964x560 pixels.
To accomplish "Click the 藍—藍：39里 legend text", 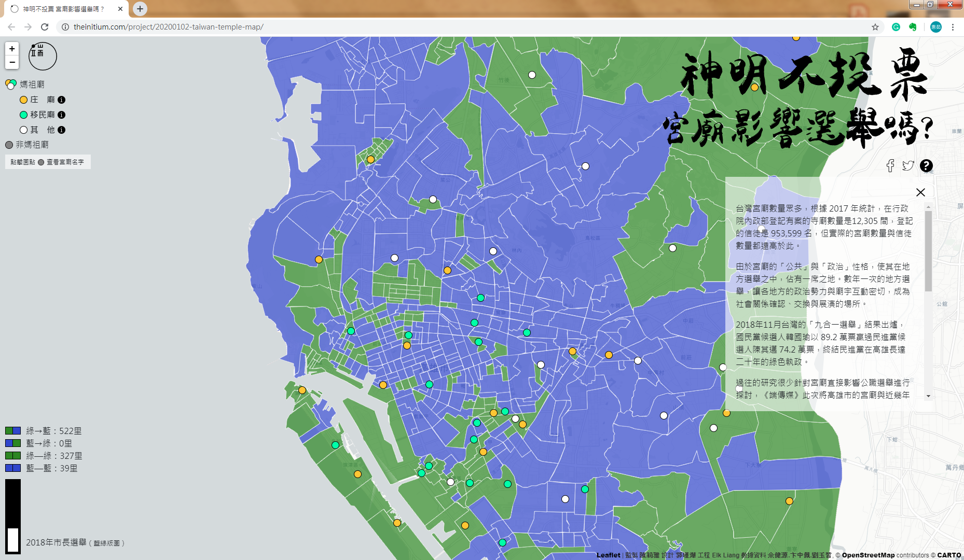I will (x=52, y=468).
